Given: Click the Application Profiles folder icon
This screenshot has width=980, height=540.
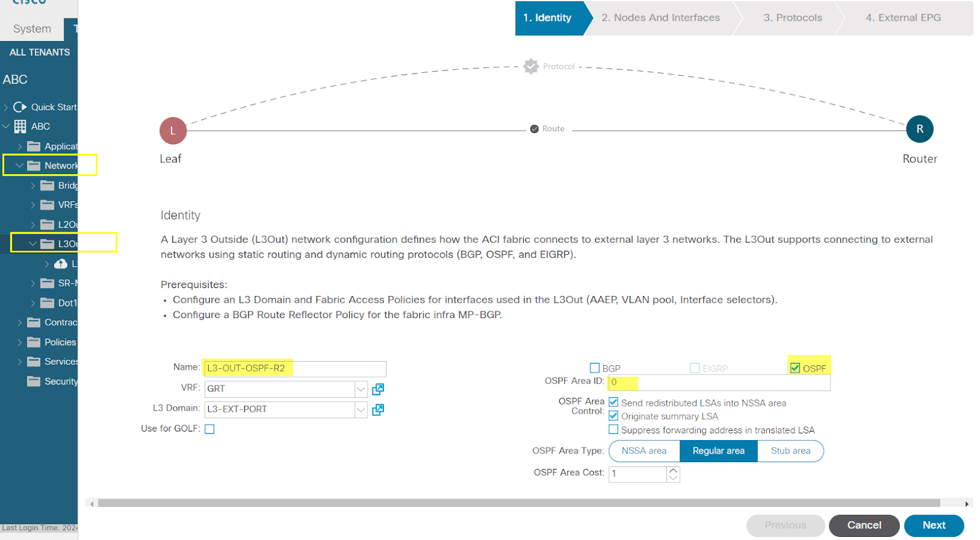Looking at the screenshot, I should [x=34, y=146].
